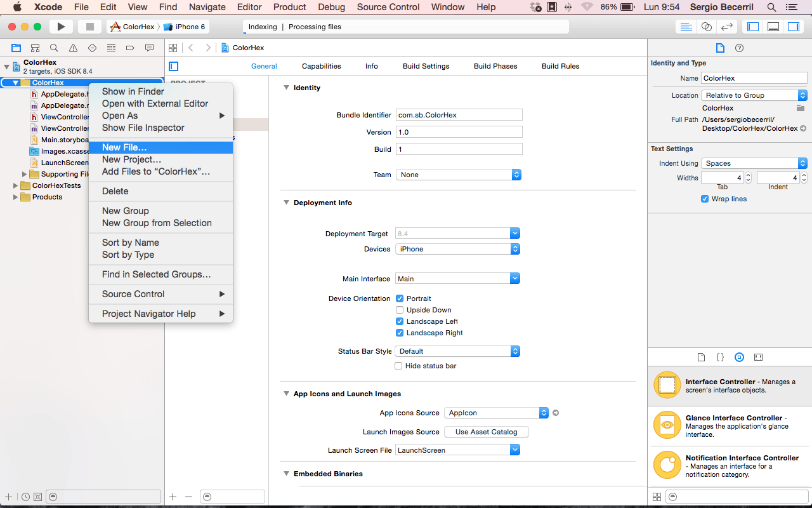Hide the navigator pane
This screenshot has height=508, width=812.
pos(753,27)
